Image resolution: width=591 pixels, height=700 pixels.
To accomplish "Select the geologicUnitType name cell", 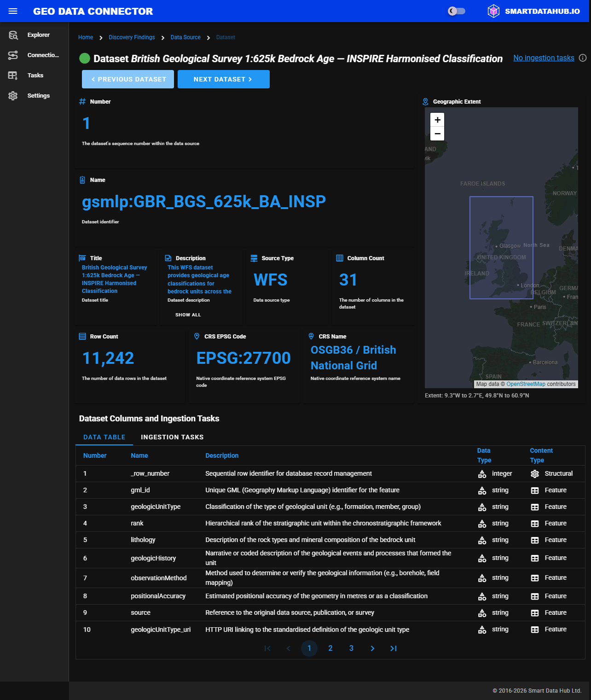I will (x=156, y=507).
